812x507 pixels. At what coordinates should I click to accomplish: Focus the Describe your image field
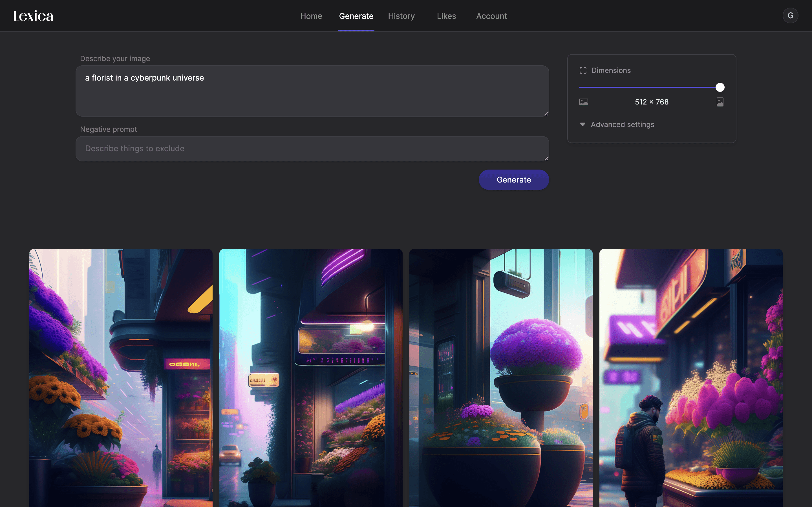click(x=312, y=91)
